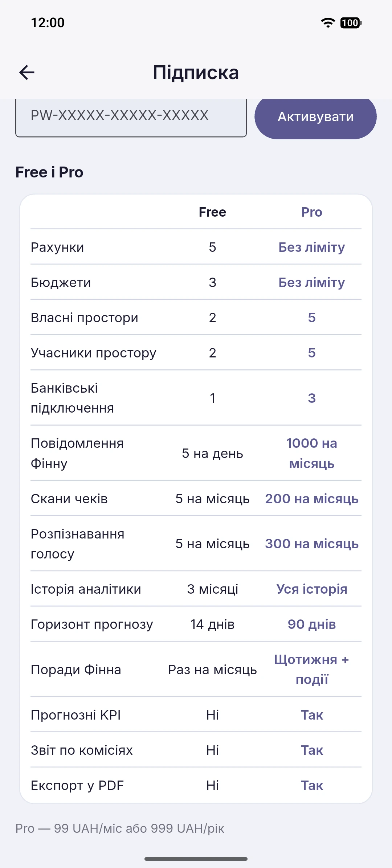Tap the Рахунки row label
The width and height of the screenshot is (392, 868).
point(57,247)
